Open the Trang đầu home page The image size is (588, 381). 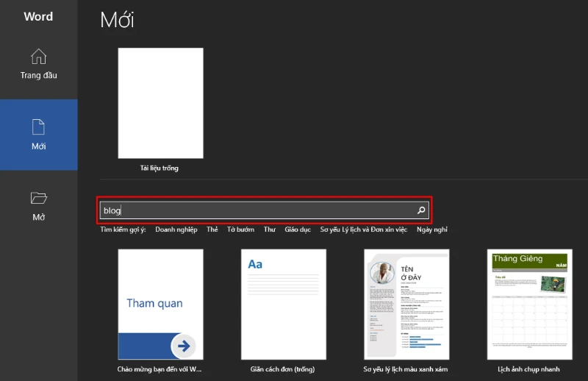coord(39,64)
